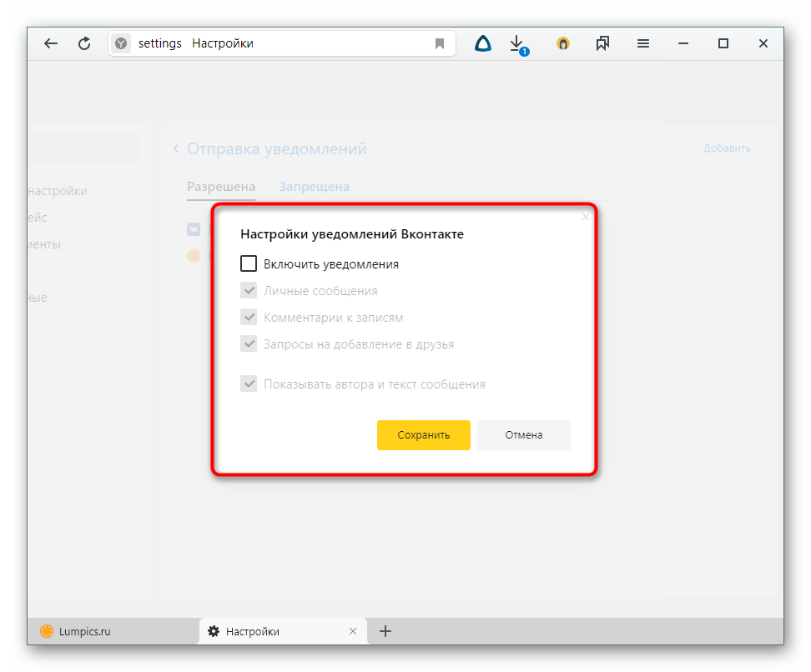The height and width of the screenshot is (672, 811).
Task: Toggle 'Показывать автора и текст сообщения' checkbox
Action: [x=249, y=384]
